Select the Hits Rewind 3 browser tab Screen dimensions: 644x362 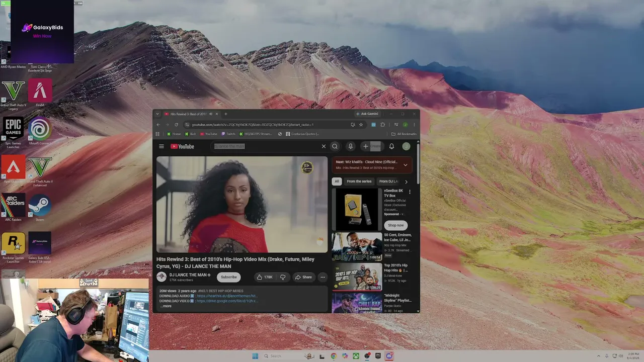coord(191,114)
